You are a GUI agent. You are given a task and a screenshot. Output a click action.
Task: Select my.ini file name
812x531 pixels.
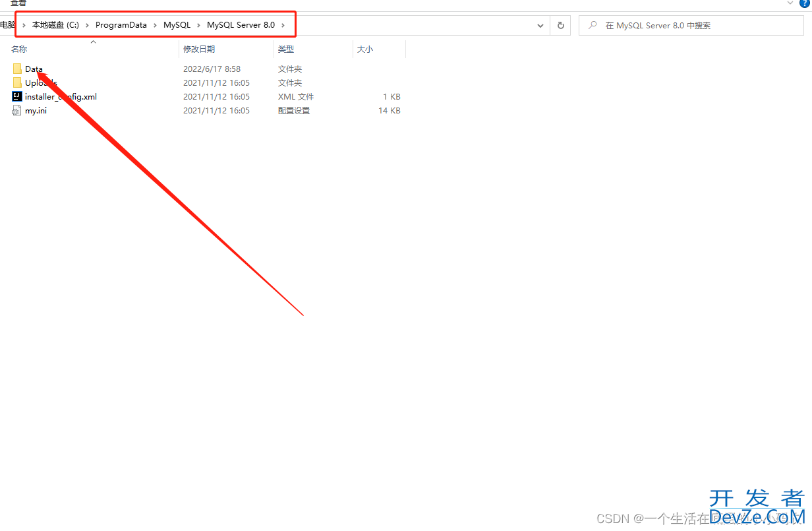36,110
